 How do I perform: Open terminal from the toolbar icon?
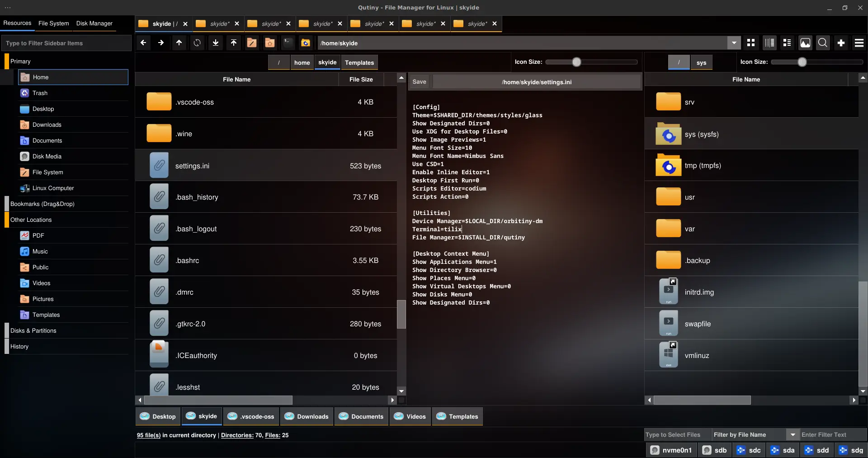[288, 43]
